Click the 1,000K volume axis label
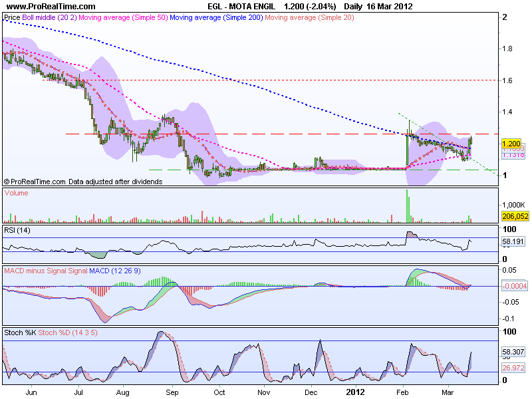 (x=513, y=205)
